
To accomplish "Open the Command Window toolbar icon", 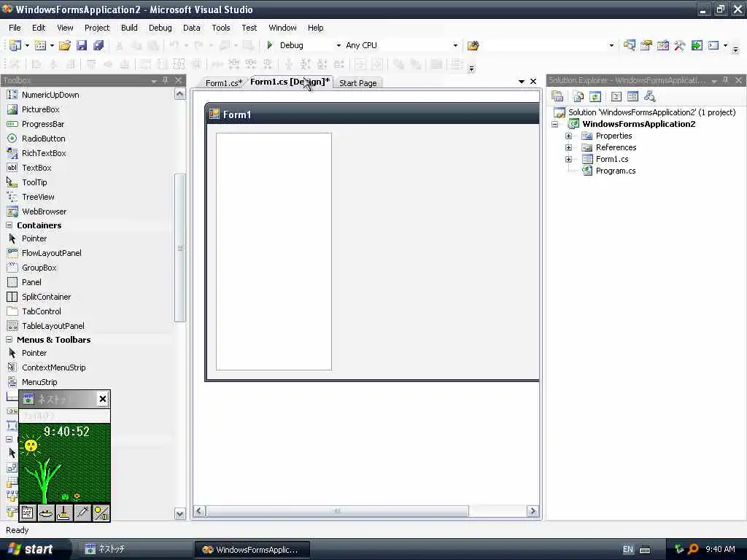I will coord(713,45).
